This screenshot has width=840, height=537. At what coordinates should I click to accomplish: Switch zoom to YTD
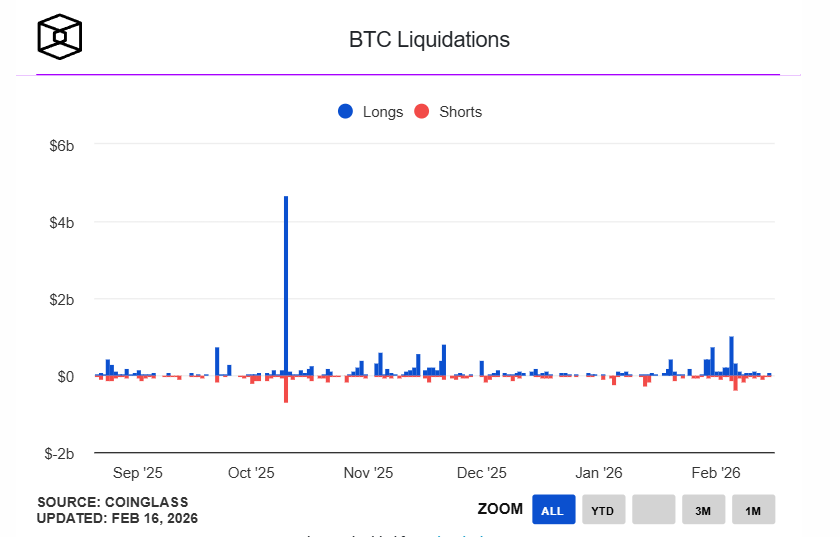click(603, 510)
